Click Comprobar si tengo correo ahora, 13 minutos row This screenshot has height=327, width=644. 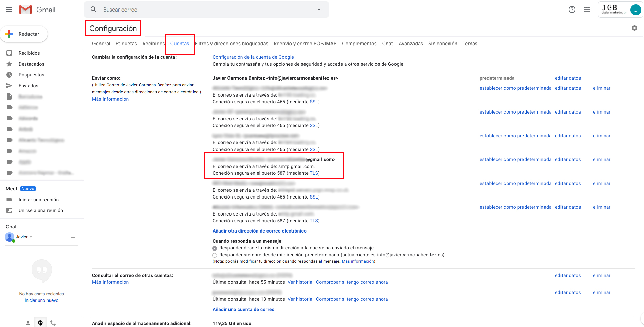[352, 299]
